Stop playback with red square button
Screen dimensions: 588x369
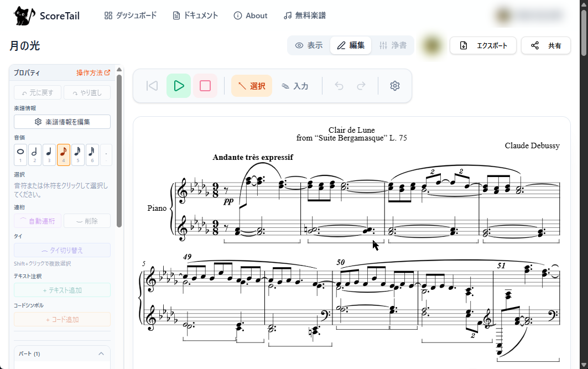tap(205, 86)
